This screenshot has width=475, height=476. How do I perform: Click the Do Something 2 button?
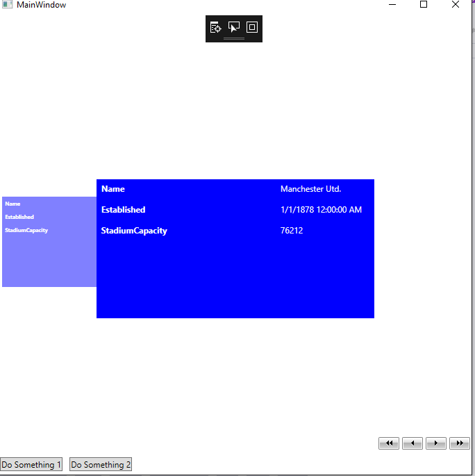point(101,464)
